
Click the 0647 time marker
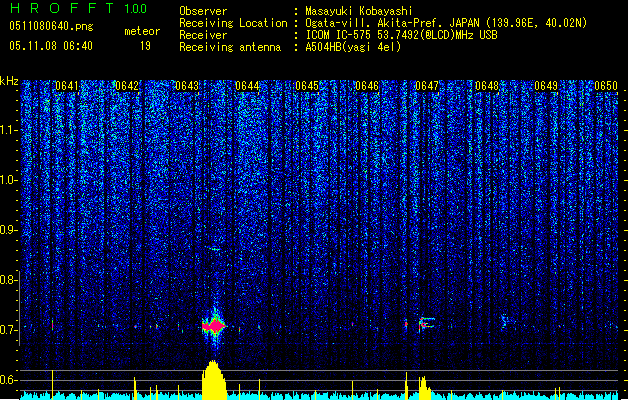(x=427, y=86)
